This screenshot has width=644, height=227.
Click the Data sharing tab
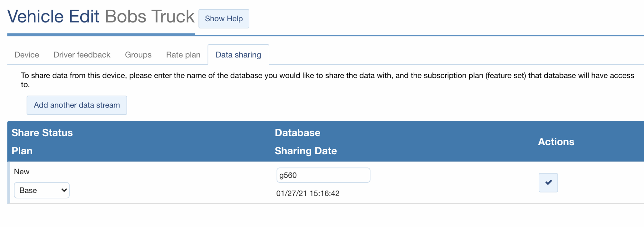point(238,55)
